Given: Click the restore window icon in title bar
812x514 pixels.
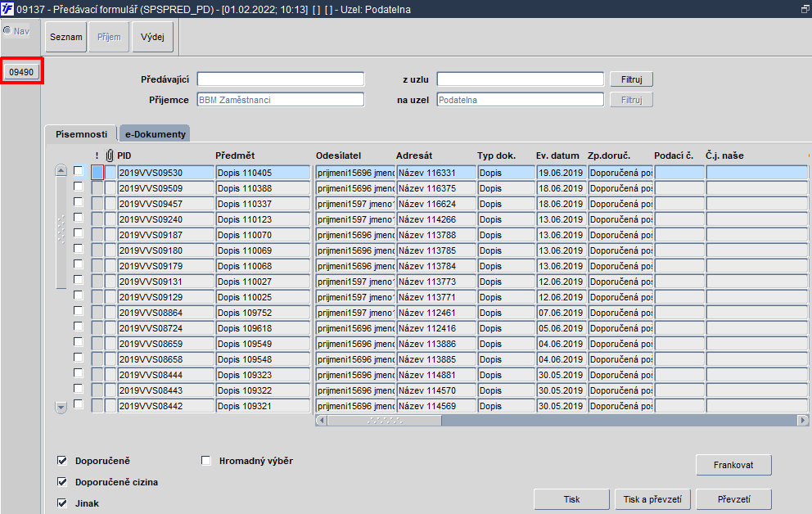Looking at the screenshot, I should click(805, 9).
